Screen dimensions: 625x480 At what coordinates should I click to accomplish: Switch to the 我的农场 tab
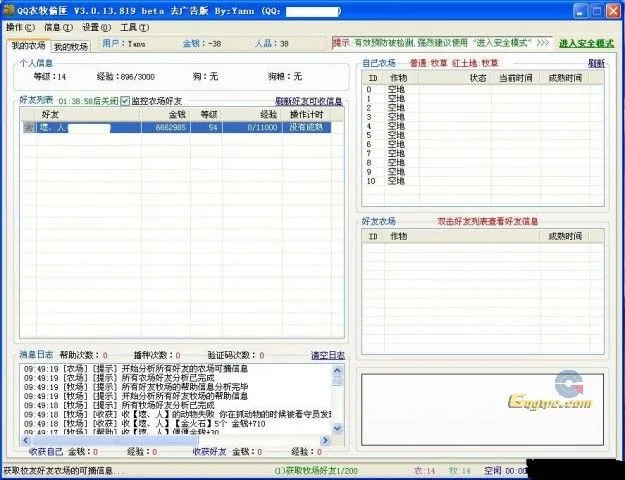coord(28,45)
